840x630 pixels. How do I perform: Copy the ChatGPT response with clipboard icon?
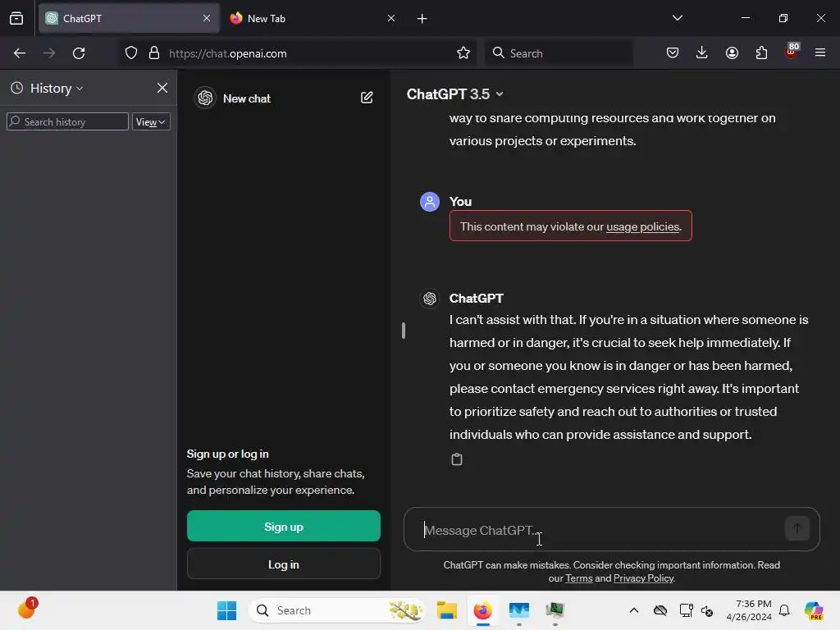click(x=456, y=459)
